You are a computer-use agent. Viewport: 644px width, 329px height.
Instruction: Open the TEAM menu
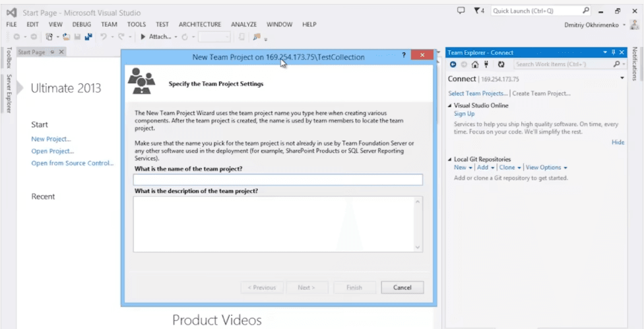click(x=109, y=24)
